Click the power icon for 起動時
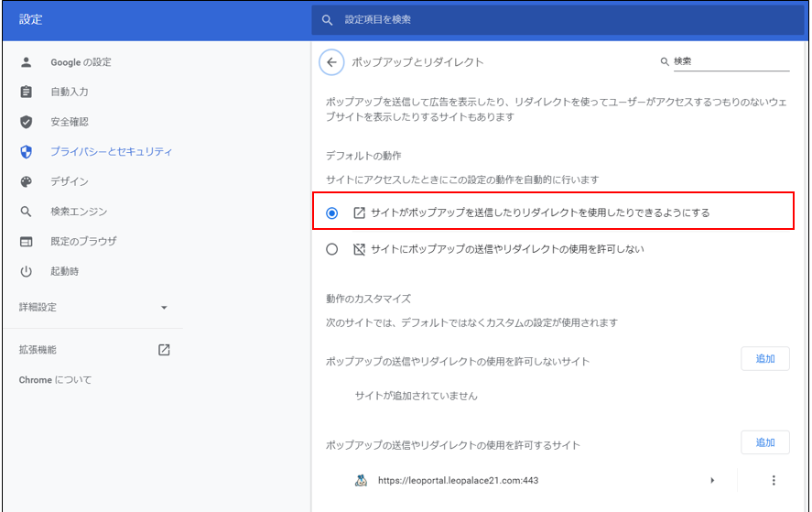812x512 pixels. tap(27, 271)
